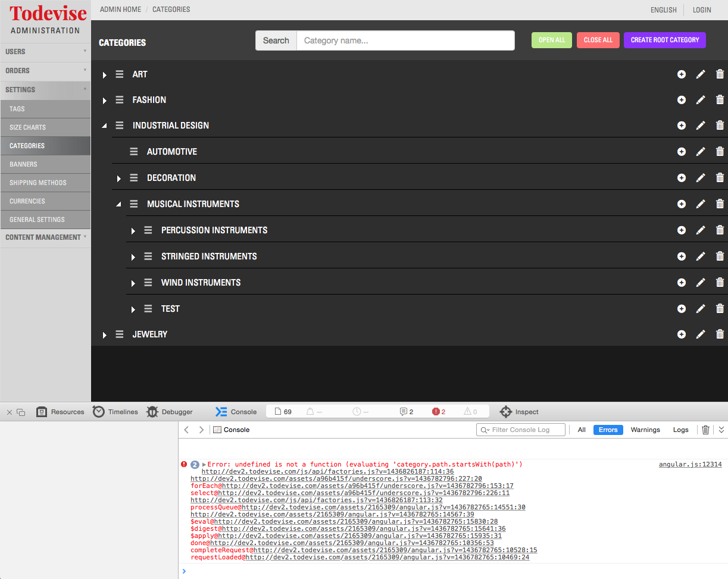Screen dimensions: 728x579
Task: Add subcategory to FASHION
Action: click(682, 100)
